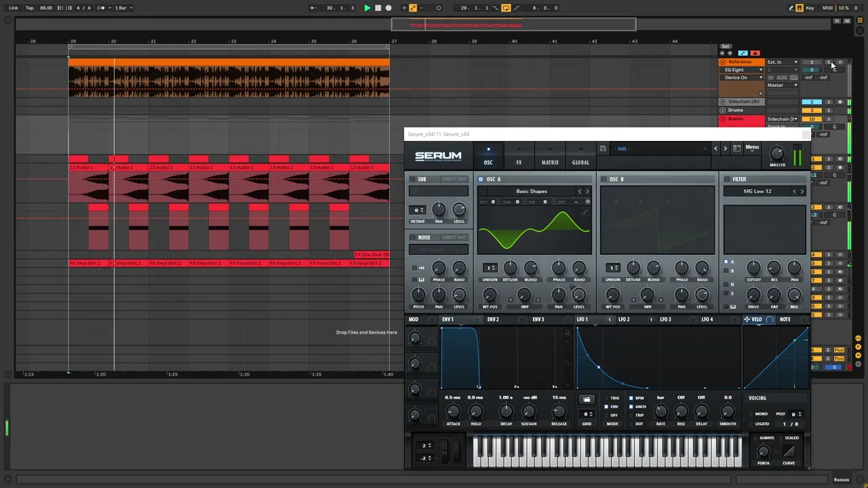Open the Ext. In input dropdown
868x488 pixels.
pyautogui.click(x=783, y=62)
